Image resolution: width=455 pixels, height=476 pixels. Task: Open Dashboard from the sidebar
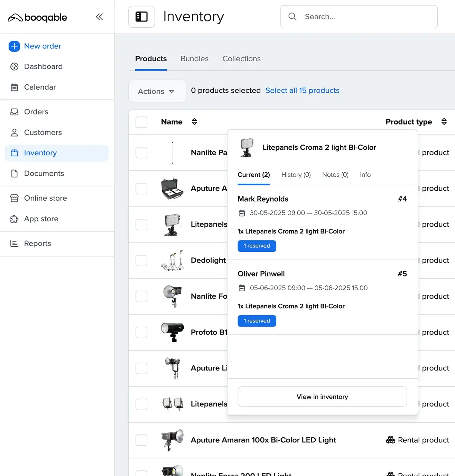(x=43, y=66)
